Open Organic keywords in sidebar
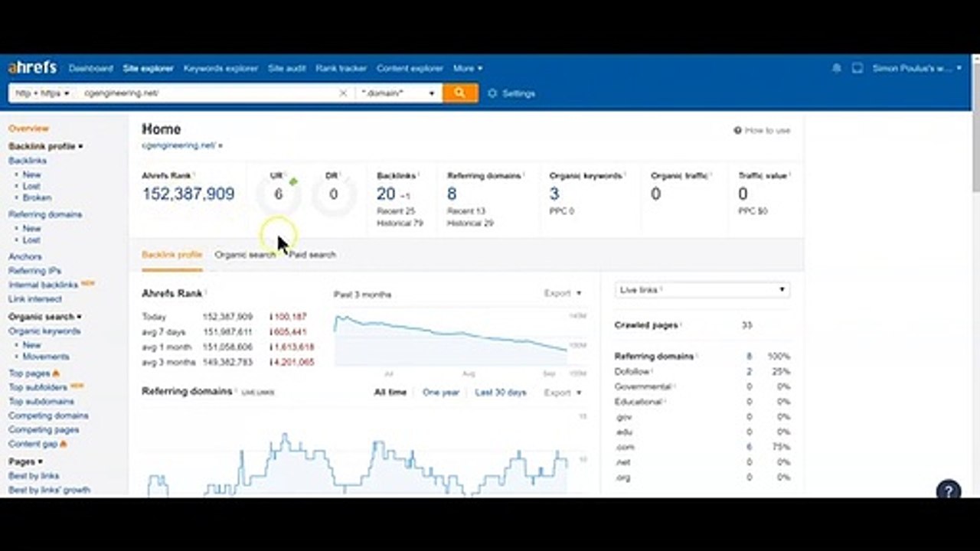 tap(44, 331)
